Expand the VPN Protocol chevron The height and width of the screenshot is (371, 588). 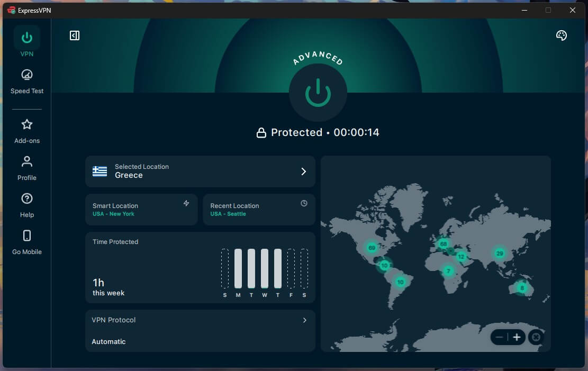304,320
